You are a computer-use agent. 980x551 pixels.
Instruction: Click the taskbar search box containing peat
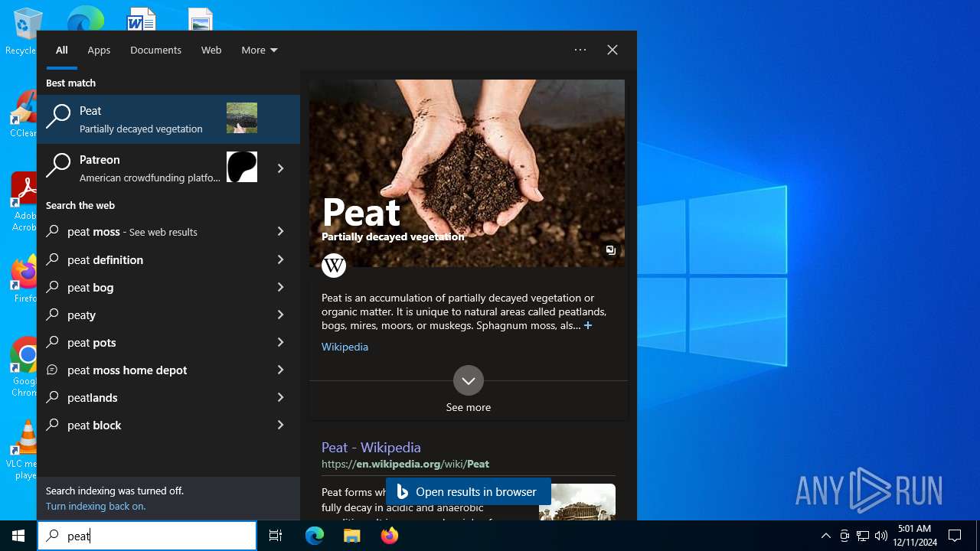pos(147,536)
